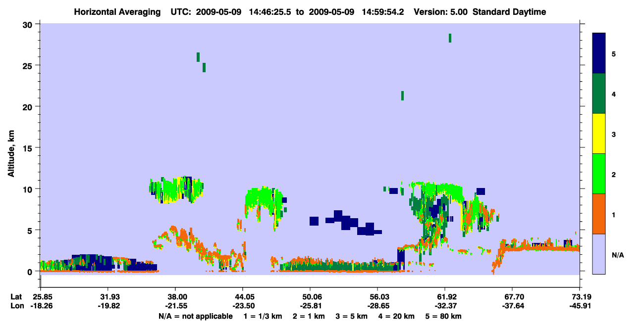644x330 pixels.
Task: Click the '2 = 1 km' legend note
Action: click(310, 316)
